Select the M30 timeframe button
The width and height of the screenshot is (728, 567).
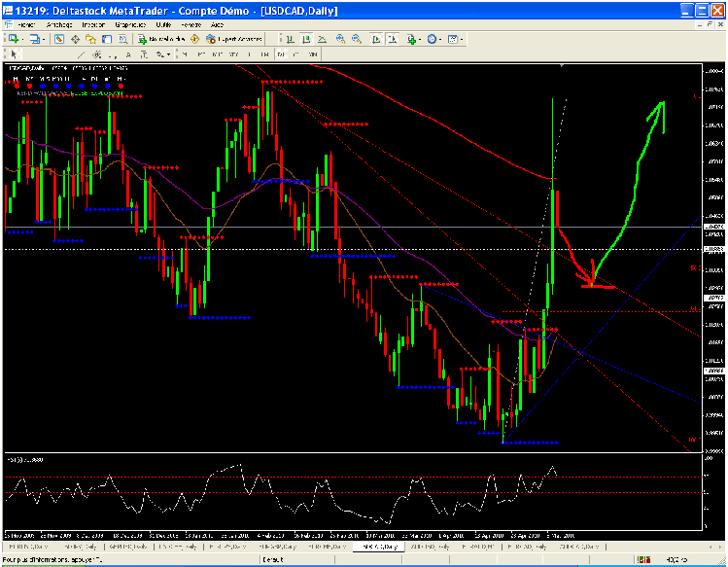[x=233, y=54]
